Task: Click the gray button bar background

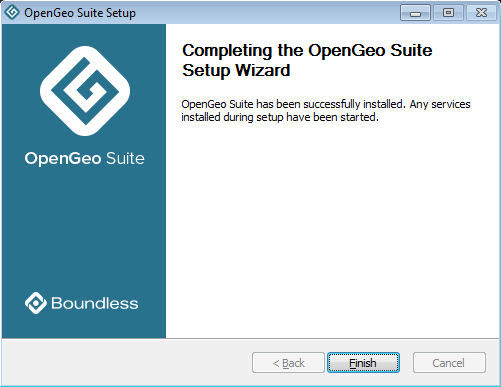Action: tap(127, 363)
